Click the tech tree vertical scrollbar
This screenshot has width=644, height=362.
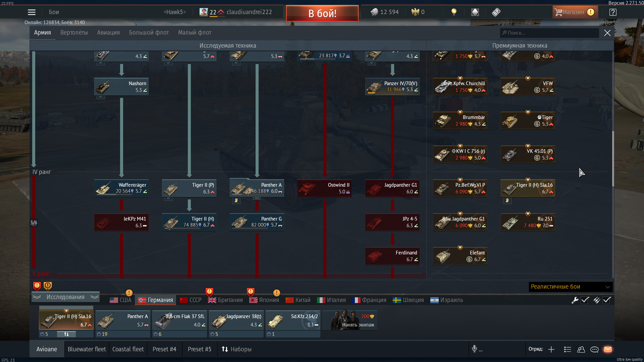613,159
